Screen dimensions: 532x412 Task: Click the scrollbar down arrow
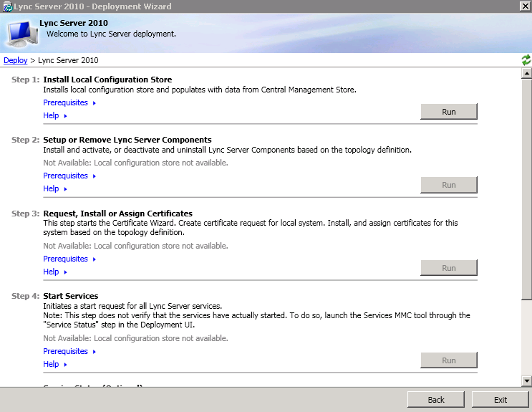pyautogui.click(x=526, y=381)
